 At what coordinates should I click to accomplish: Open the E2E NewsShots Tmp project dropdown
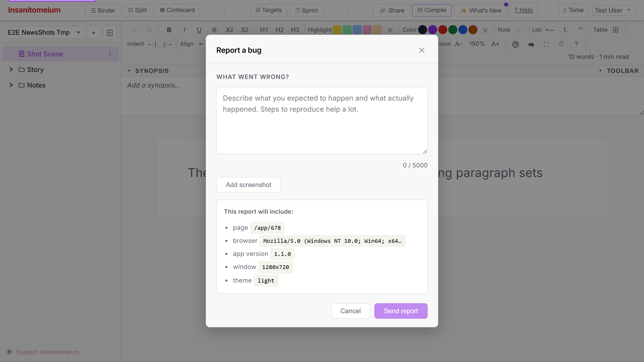[44, 33]
